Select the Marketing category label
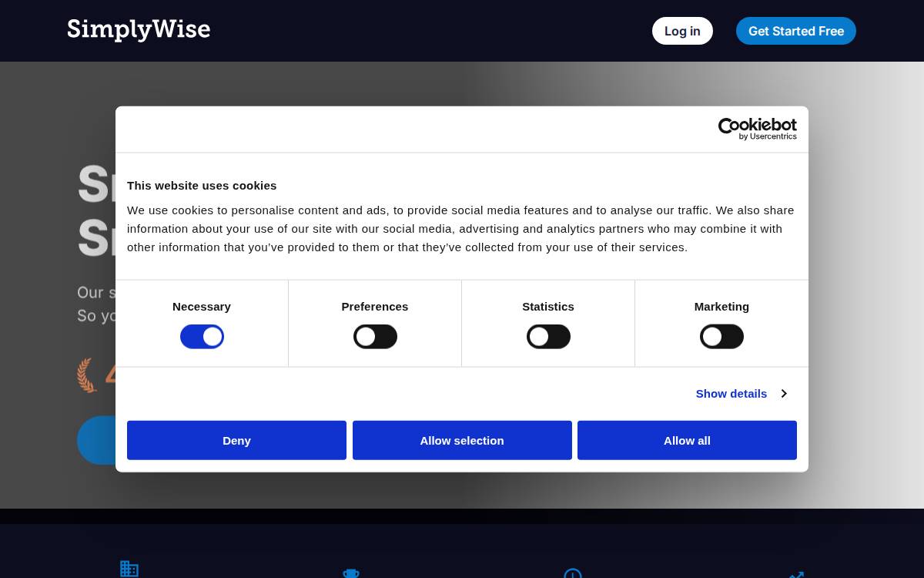Viewport: 924px width, 578px height. [721, 307]
